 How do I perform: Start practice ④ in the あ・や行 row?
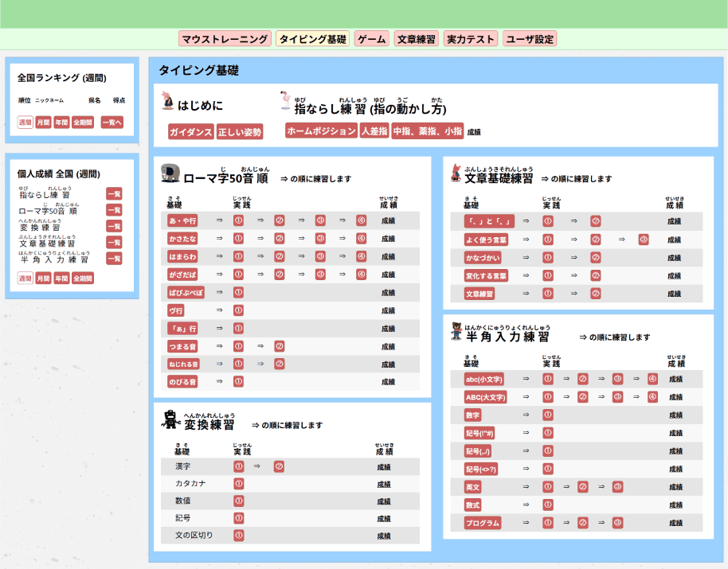(x=361, y=220)
